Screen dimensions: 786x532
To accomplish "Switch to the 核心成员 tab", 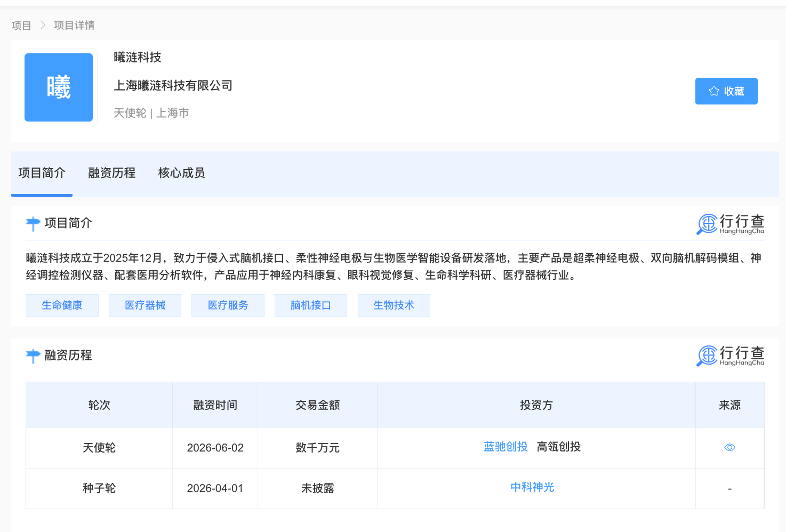I will click(181, 173).
